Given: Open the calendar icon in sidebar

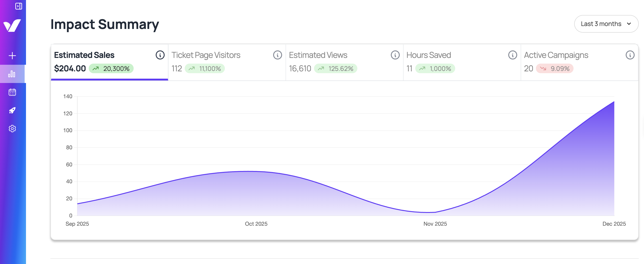Looking at the screenshot, I should coord(12,92).
